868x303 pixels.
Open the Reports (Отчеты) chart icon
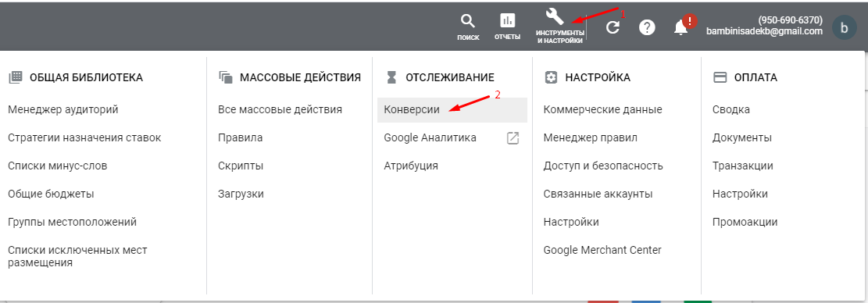point(507,20)
